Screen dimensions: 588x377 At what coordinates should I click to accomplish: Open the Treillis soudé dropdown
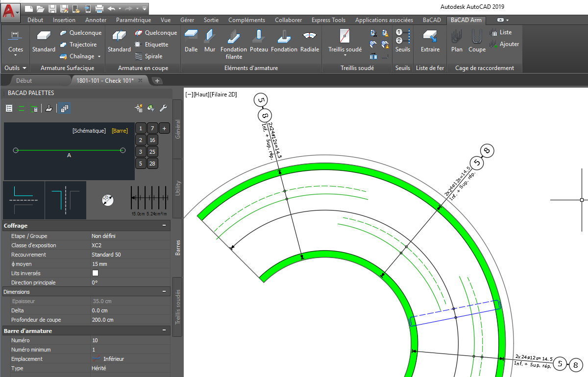point(345,55)
